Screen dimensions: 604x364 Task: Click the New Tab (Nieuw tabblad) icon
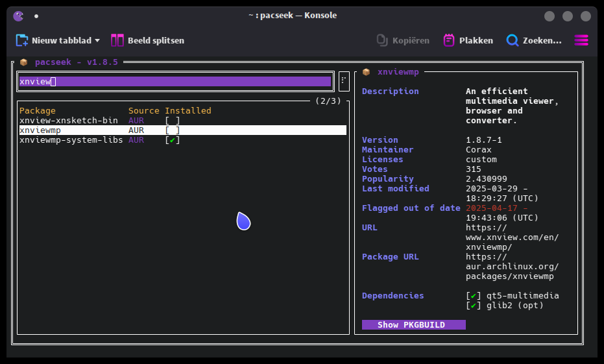(22, 40)
